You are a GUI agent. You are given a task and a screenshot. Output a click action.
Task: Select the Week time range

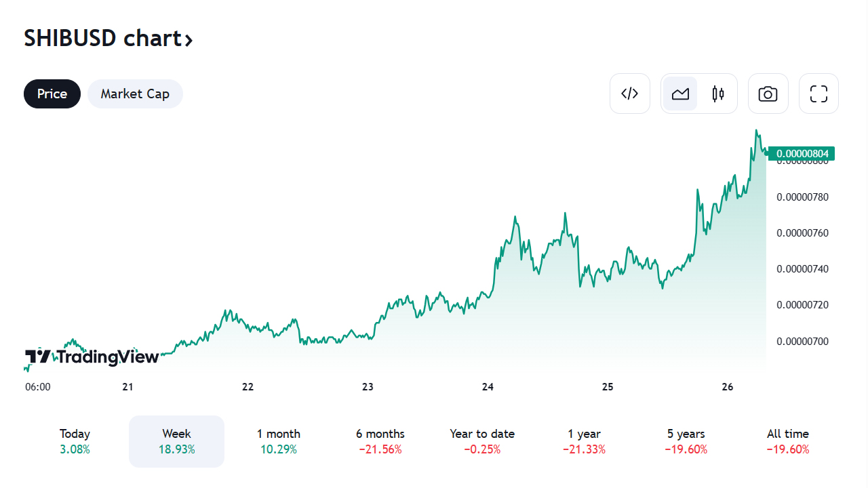pyautogui.click(x=176, y=441)
